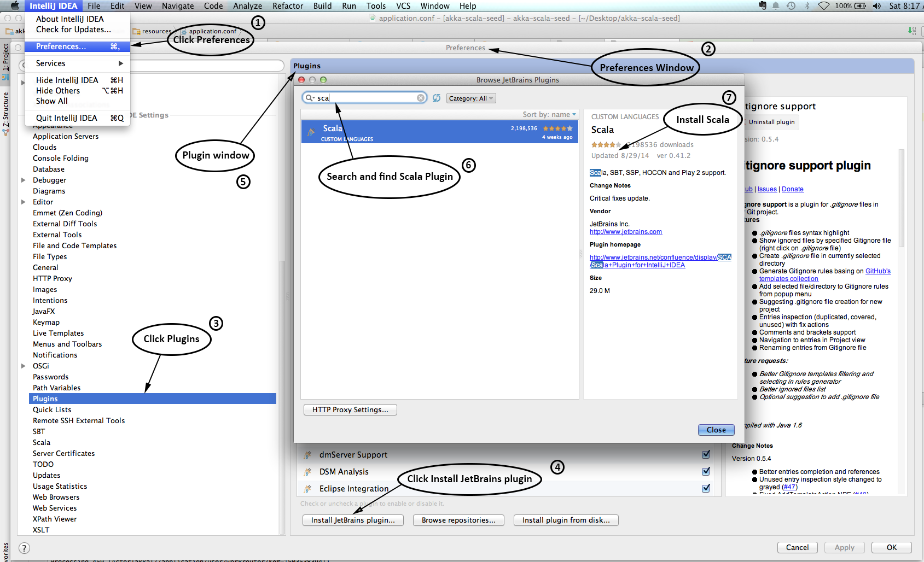Click application.conf file icon in breadcrumb
924x562 pixels.
[184, 31]
